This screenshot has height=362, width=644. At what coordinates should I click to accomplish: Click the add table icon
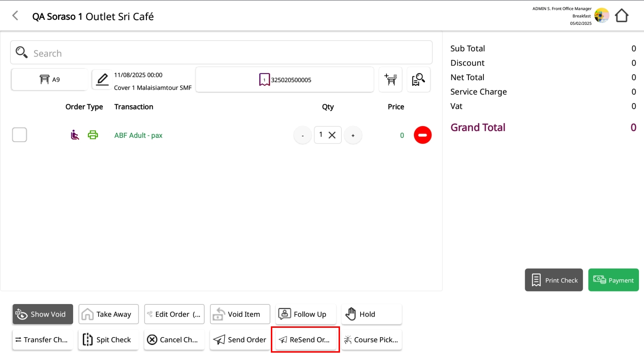pyautogui.click(x=390, y=80)
